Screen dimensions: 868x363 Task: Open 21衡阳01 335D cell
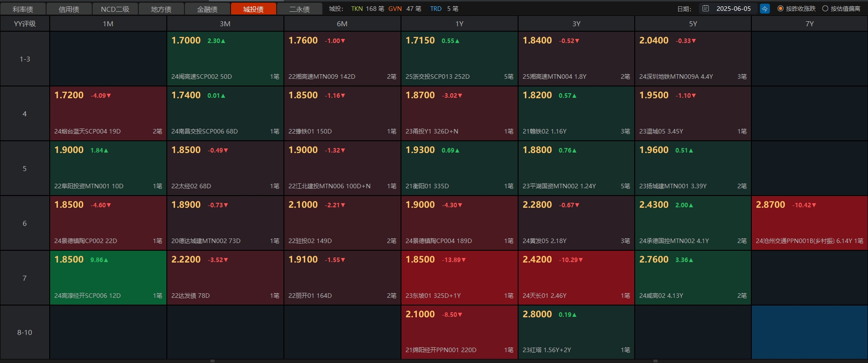pos(459,168)
